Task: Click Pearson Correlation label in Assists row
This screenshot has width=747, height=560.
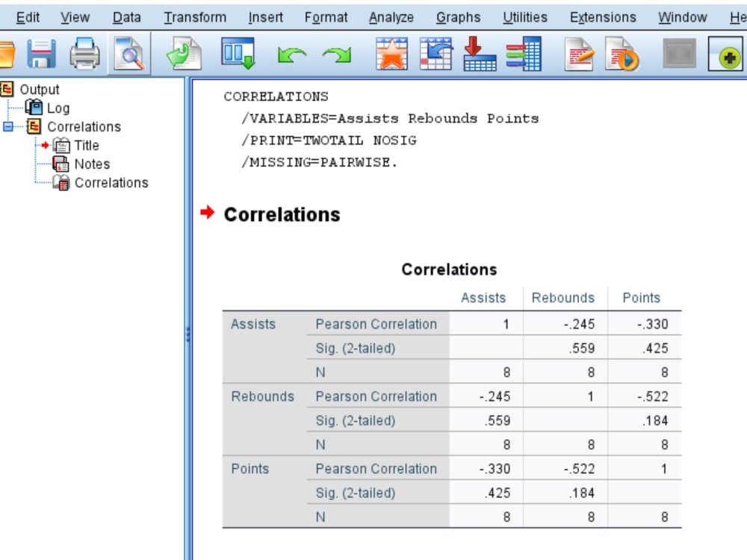Action: click(376, 324)
